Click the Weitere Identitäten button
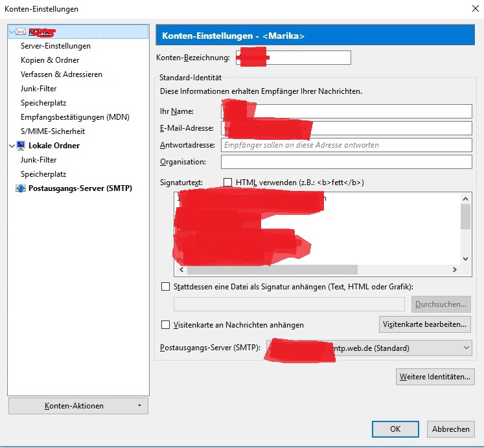484x448 pixels. [x=435, y=376]
